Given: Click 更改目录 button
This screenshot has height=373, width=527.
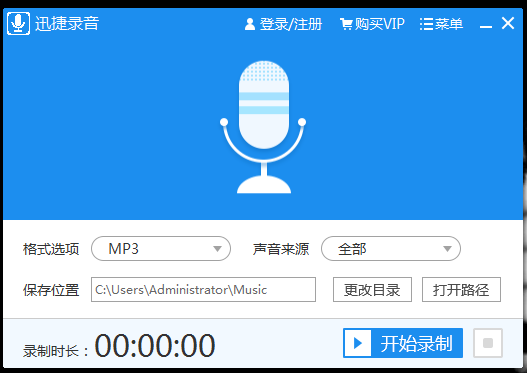Looking at the screenshot, I should click(x=372, y=290).
